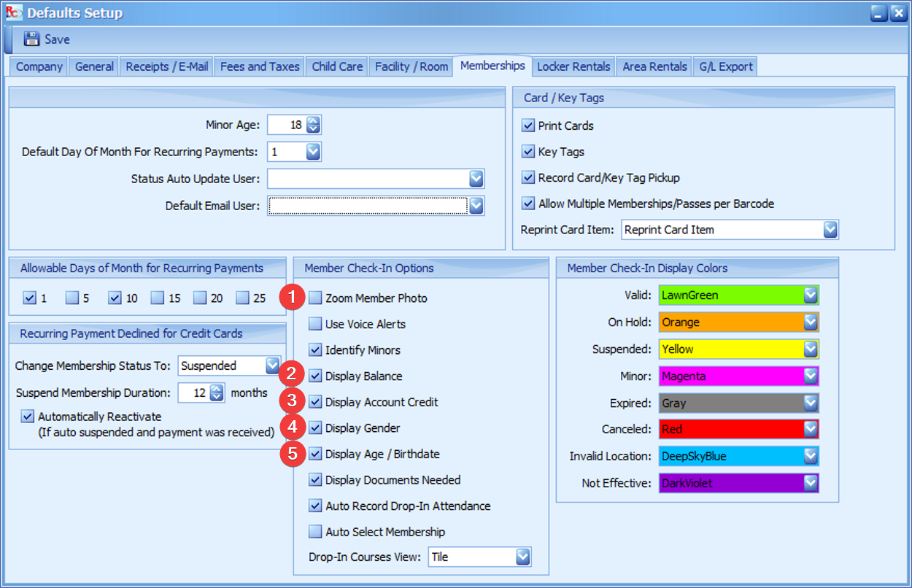Screen dimensions: 912x588
Task: Toggle Automatically Reactivate checkbox
Action: point(28,417)
